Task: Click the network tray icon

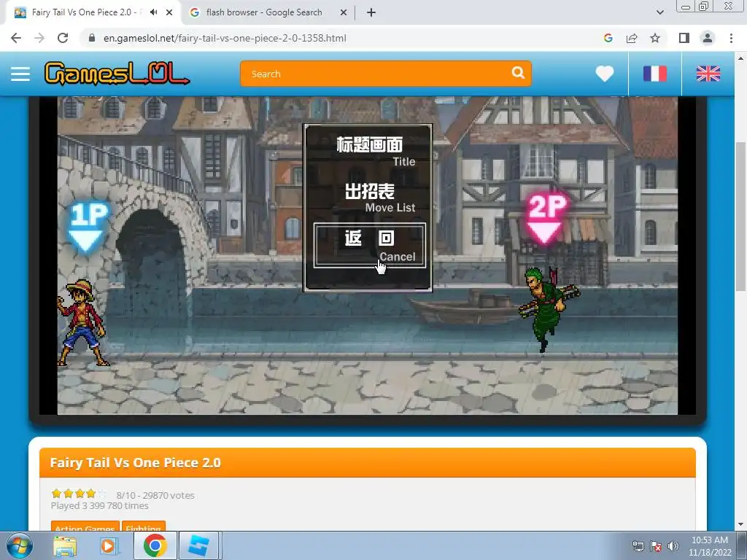Action: [x=638, y=546]
